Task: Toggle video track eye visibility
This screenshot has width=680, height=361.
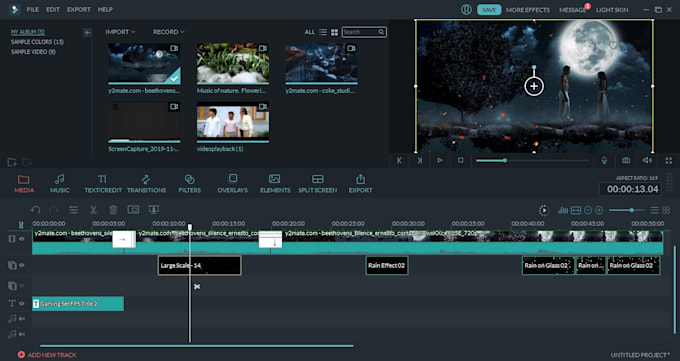Action: (22, 239)
